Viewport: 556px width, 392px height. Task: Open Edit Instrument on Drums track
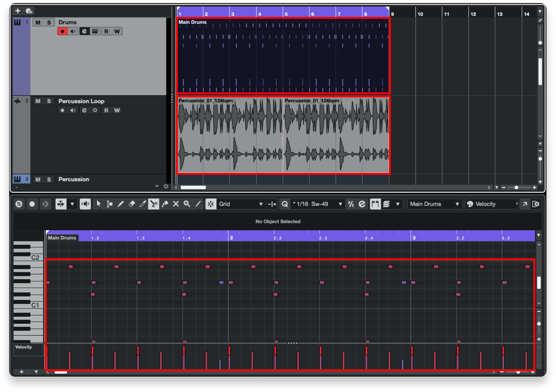point(95,31)
